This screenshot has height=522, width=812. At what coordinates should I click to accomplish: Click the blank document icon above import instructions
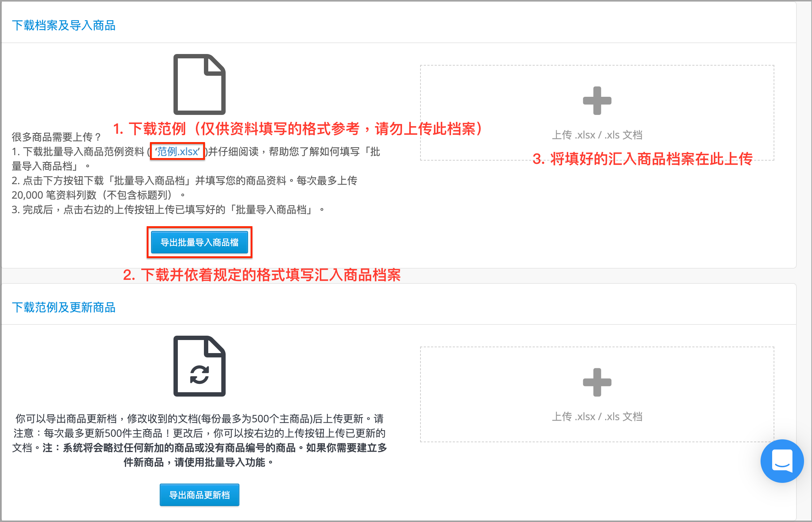(200, 84)
